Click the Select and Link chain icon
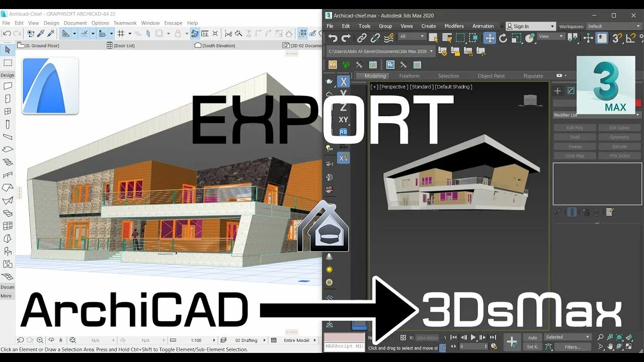 (x=362, y=38)
